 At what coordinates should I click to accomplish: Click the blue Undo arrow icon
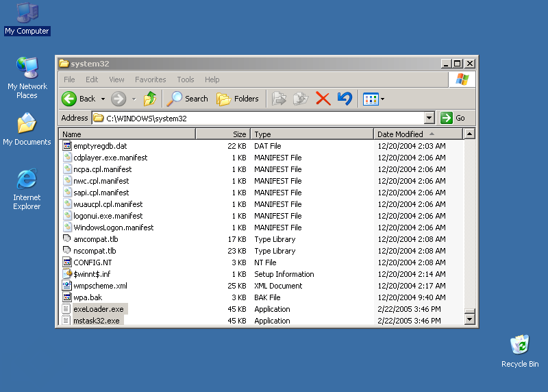[x=345, y=99]
